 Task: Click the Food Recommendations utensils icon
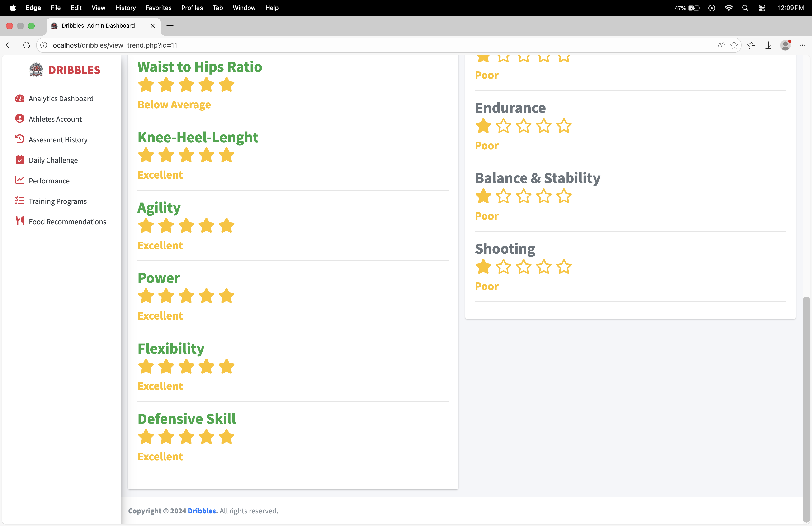[20, 221]
